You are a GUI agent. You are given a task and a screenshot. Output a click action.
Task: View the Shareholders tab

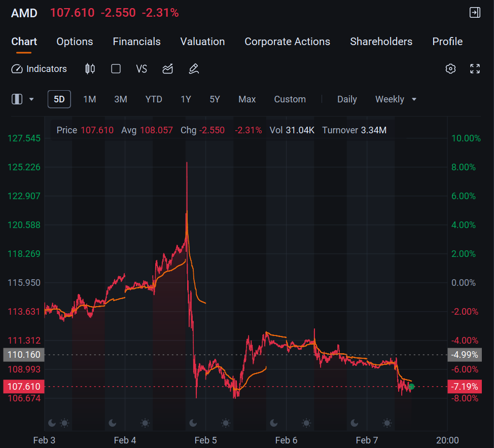point(381,42)
